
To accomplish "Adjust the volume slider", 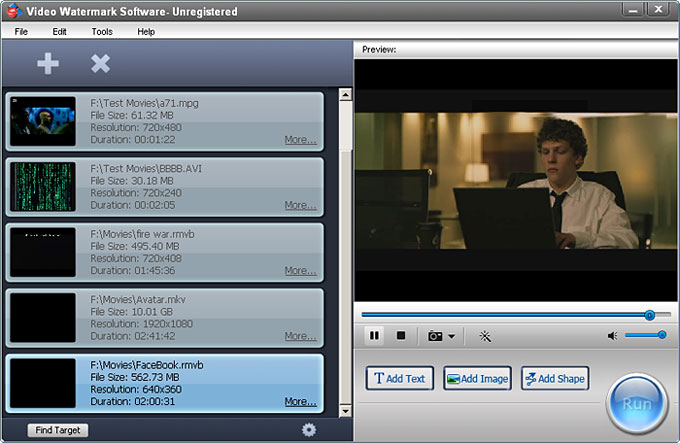I will pyautogui.click(x=645, y=335).
